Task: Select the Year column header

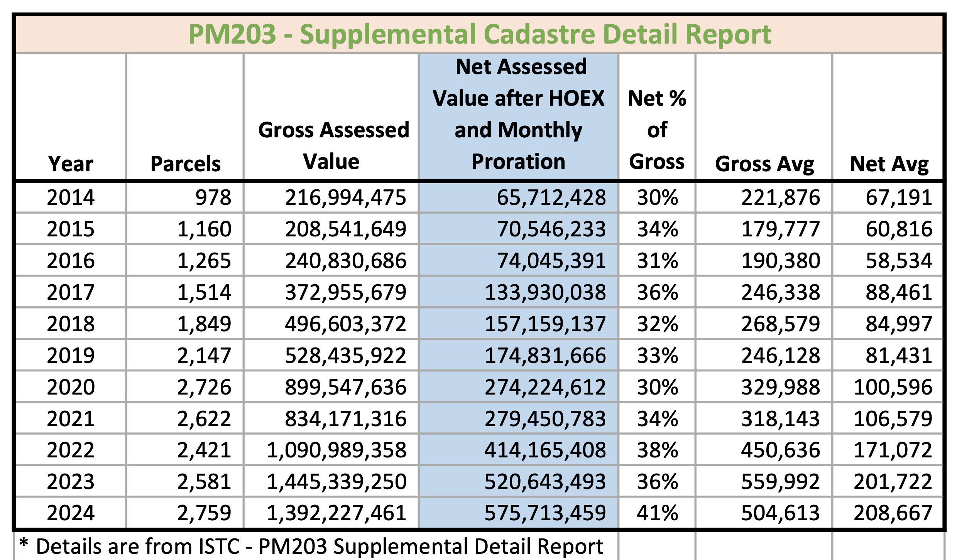Action: 71,164
